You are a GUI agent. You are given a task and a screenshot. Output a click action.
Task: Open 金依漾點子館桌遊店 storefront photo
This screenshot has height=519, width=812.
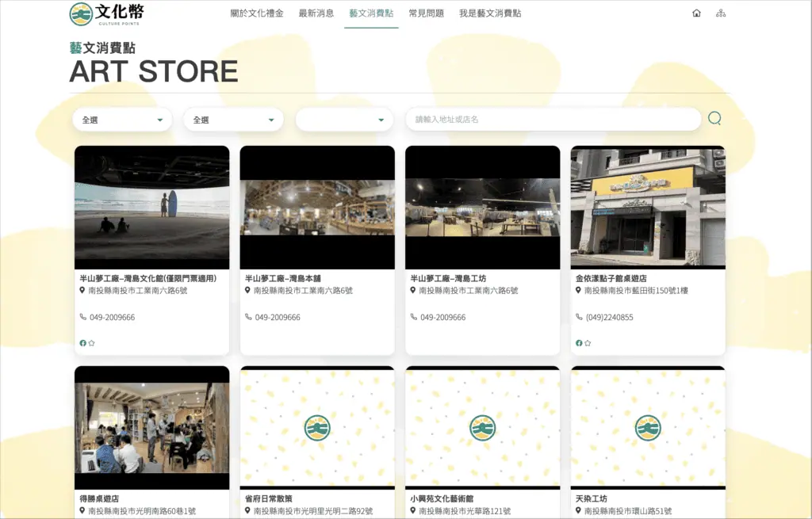coord(648,208)
